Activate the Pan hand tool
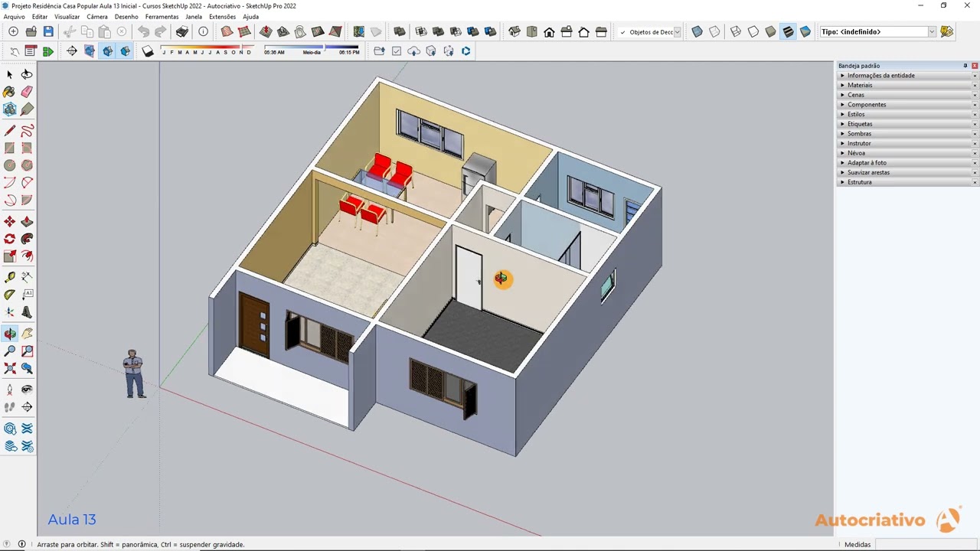980x551 pixels. 27,334
